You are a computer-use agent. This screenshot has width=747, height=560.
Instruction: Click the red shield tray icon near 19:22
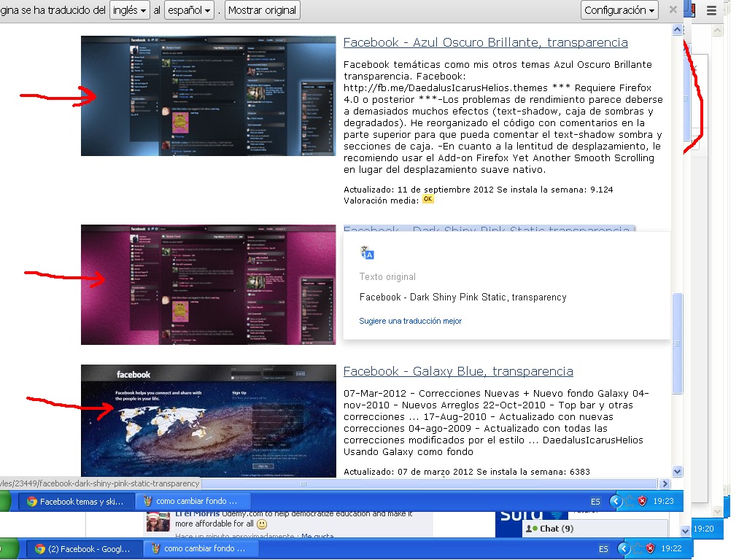tap(650, 548)
